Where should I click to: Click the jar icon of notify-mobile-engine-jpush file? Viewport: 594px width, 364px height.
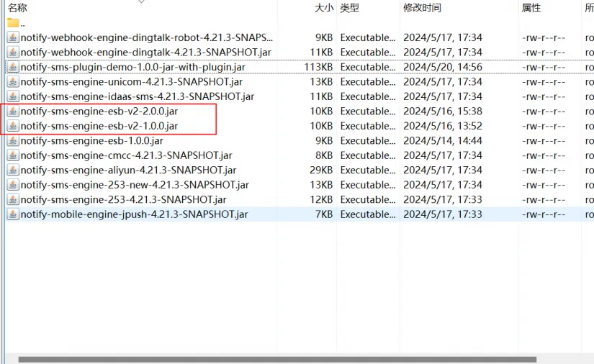pyautogui.click(x=13, y=214)
